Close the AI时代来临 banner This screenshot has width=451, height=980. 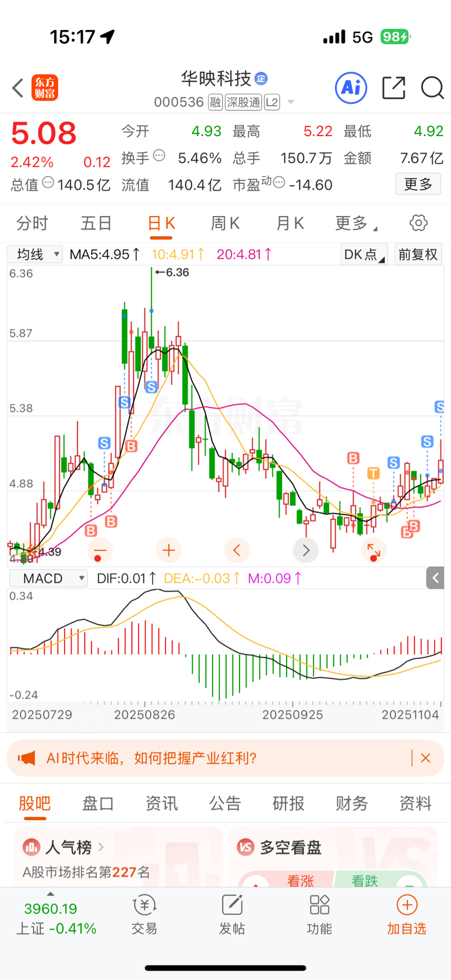[426, 758]
